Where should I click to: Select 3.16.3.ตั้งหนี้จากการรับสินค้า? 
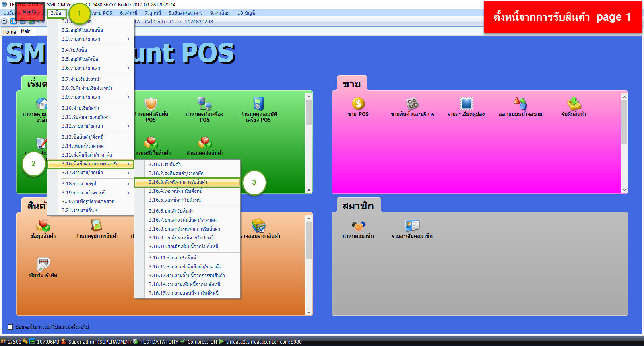coord(187,182)
